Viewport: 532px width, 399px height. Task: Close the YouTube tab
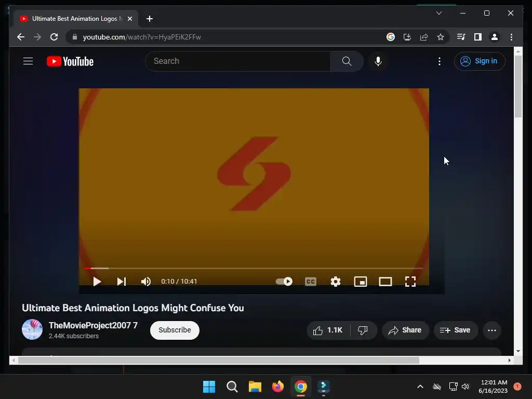[x=129, y=19]
